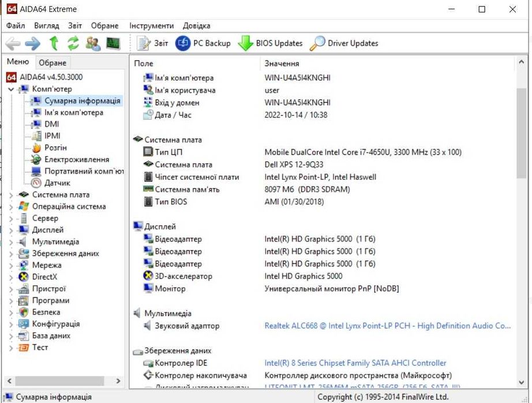This screenshot has width=532, height=403.
Task: Click the tree pane right scroll arrow
Action: coord(118,381)
